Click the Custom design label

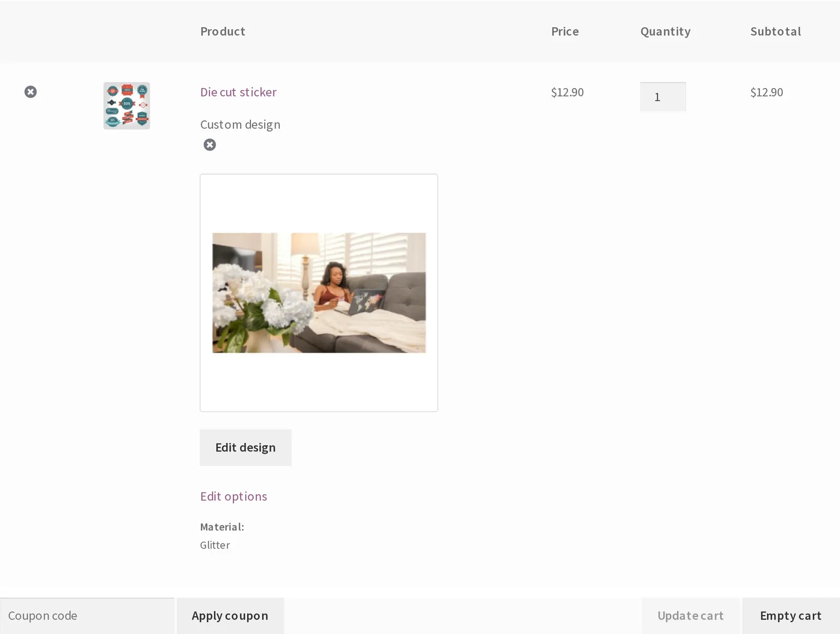[x=240, y=125]
